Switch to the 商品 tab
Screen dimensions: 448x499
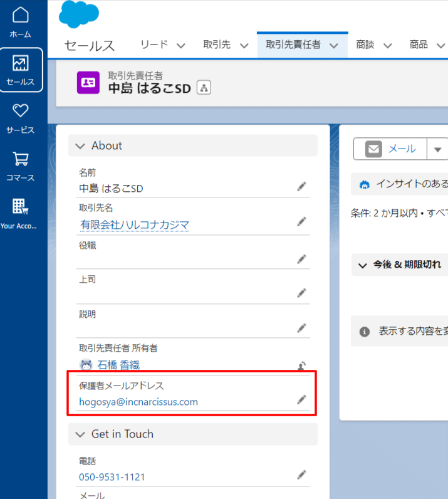(419, 45)
